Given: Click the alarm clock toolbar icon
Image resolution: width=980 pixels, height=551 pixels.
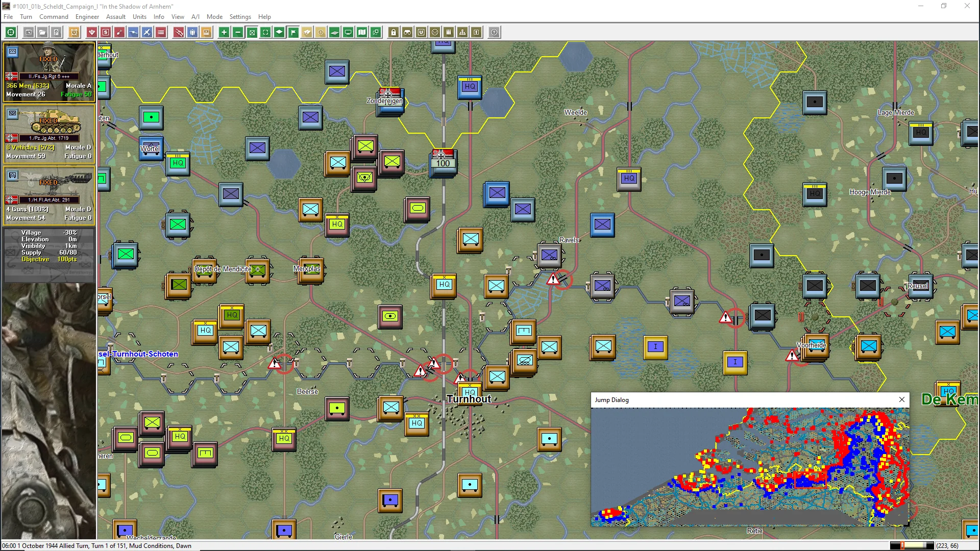Looking at the screenshot, I should coord(74,32).
